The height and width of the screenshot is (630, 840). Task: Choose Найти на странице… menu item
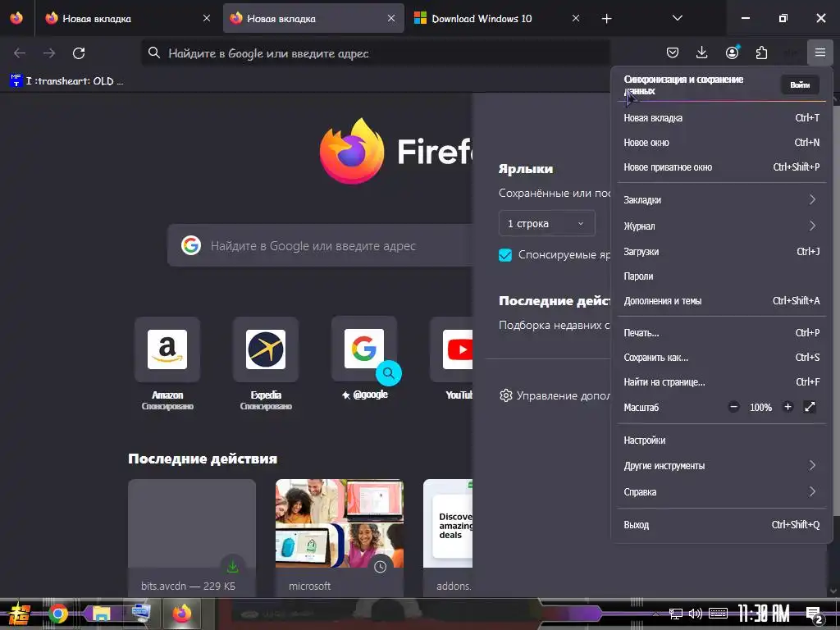pyautogui.click(x=721, y=382)
